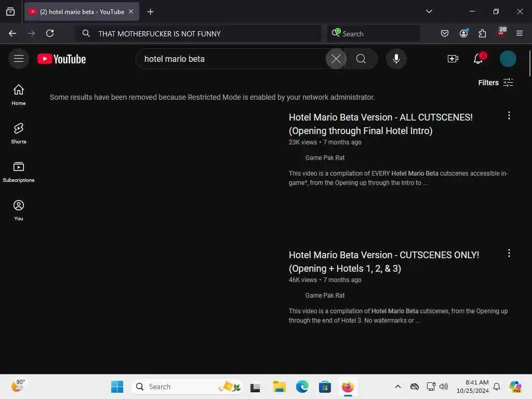Go back to the previous page
The image size is (532, 399).
pyautogui.click(x=12, y=33)
